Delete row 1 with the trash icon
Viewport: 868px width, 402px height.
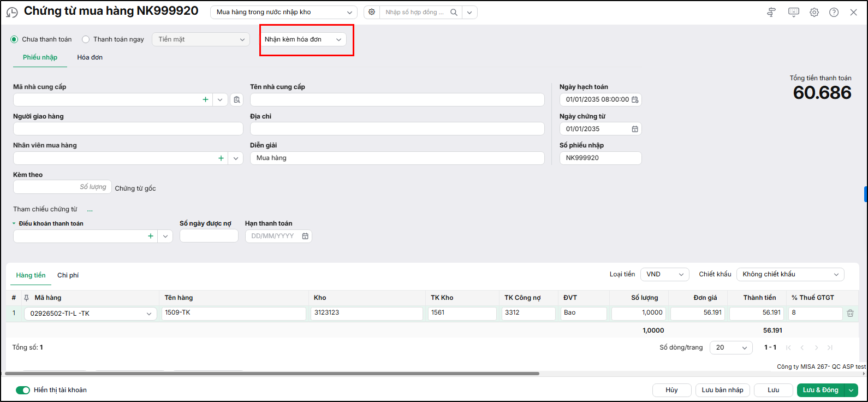[850, 313]
